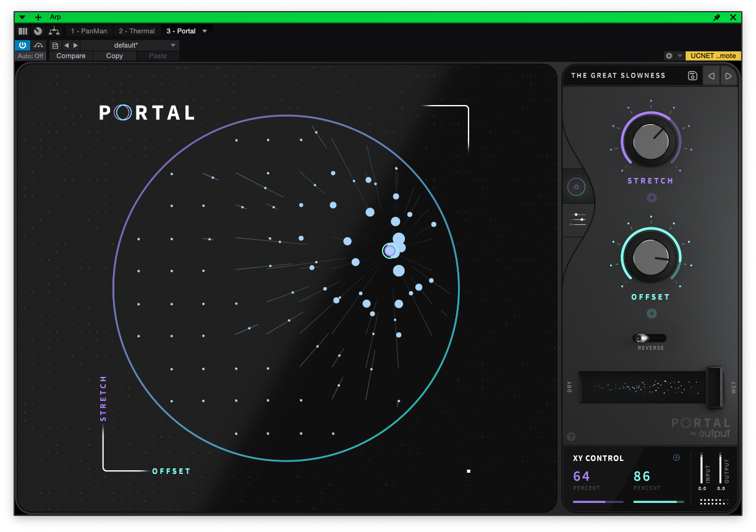Viewport: 756px width, 532px height.
Task: Click the plugin power bypass button
Action: (x=22, y=45)
